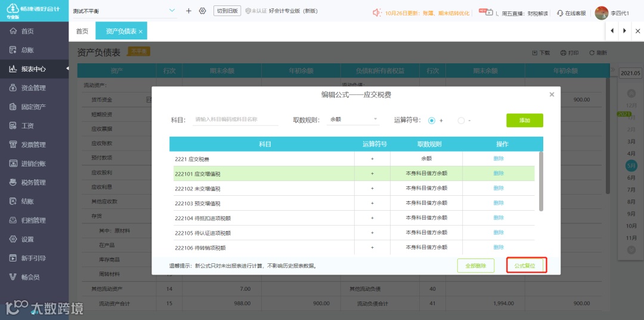Click the 在线客服 headset icon
644x320 pixels.
tap(560, 13)
